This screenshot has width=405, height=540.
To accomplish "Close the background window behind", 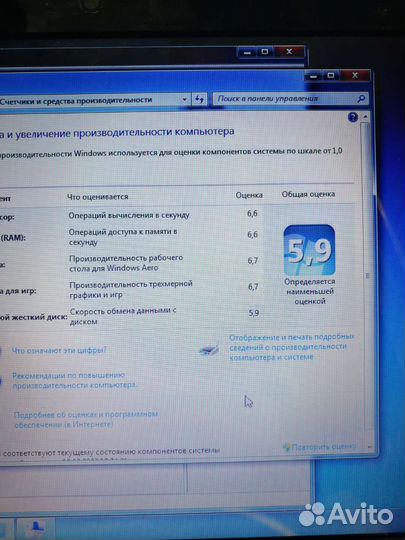I will (289, 52).
